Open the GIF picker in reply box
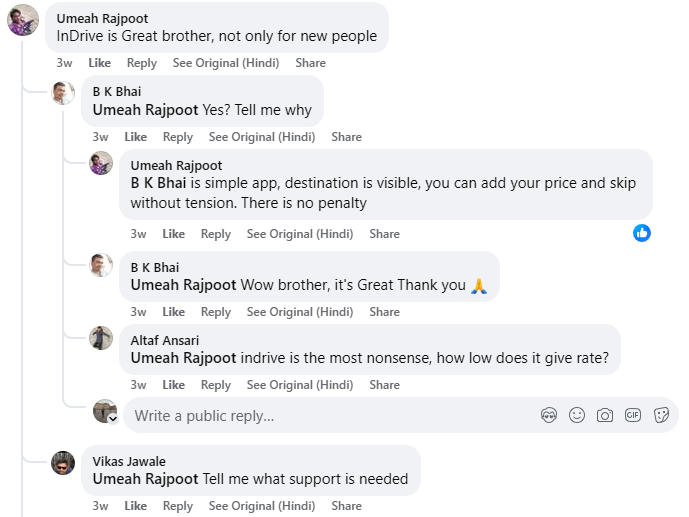 click(633, 415)
